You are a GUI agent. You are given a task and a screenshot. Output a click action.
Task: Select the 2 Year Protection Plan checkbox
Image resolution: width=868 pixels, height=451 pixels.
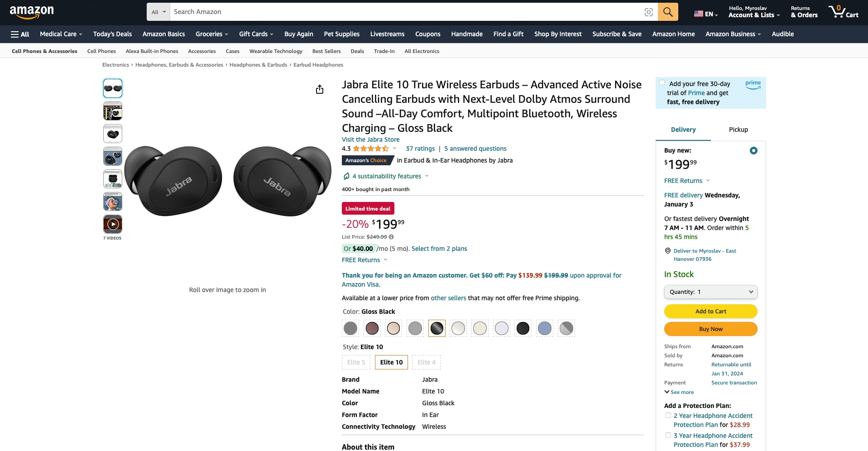click(x=668, y=415)
